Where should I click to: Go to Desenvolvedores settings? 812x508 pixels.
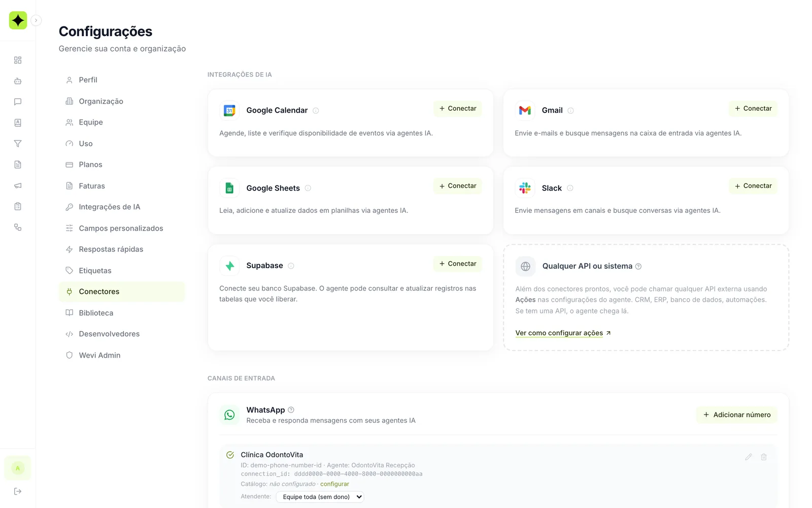coord(122,334)
